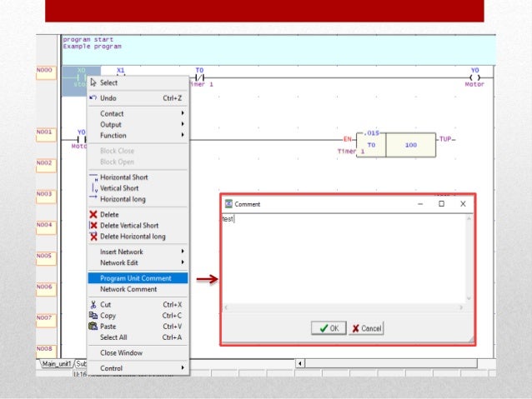Expand the Insert Network submenu
This screenshot has height=399, width=532.
tap(138, 252)
